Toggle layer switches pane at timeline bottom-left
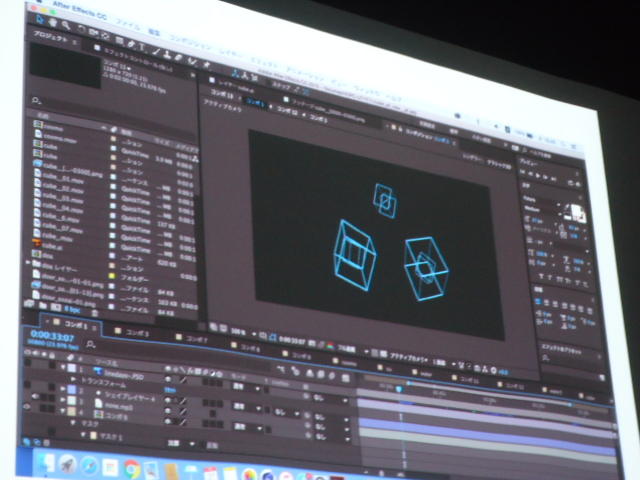Image resolution: width=640 pixels, height=480 pixels. tap(26, 442)
